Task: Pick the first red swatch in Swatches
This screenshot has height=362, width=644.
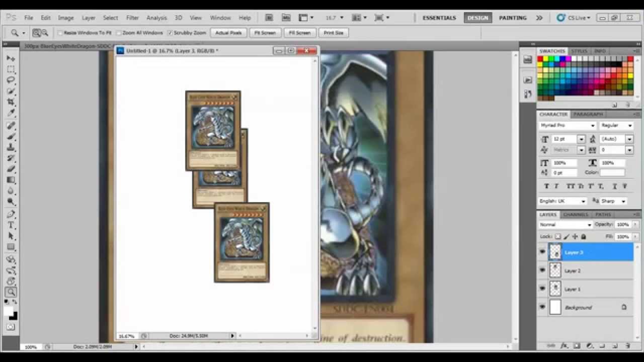Action: point(540,59)
